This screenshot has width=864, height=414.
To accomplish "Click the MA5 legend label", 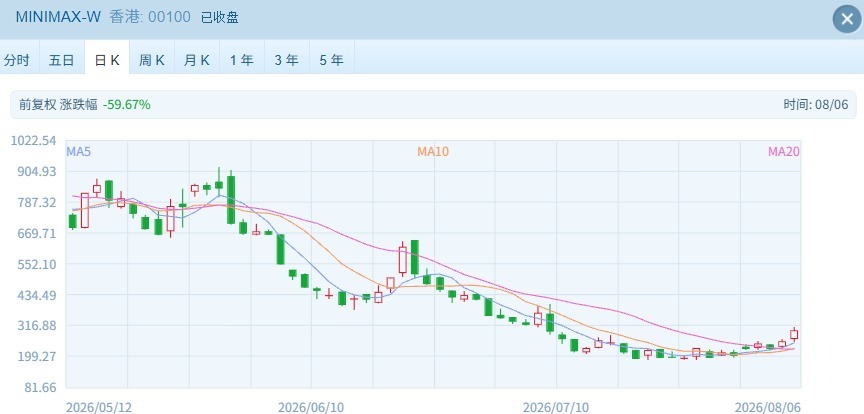I will pos(78,152).
